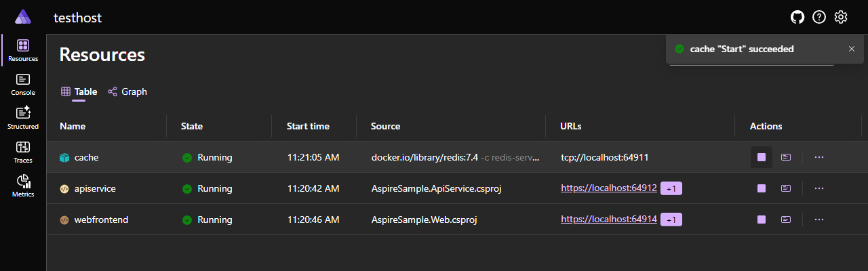Expand the +1 URLs badge for webfrontend

[671, 220]
